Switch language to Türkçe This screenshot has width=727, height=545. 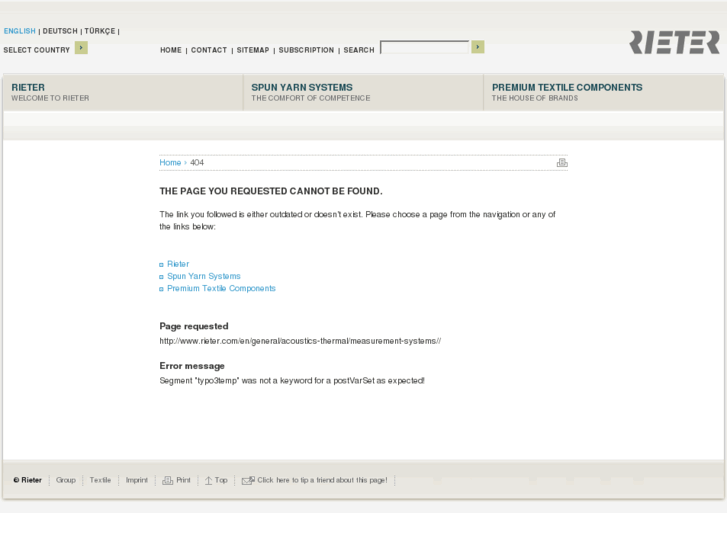coord(100,31)
